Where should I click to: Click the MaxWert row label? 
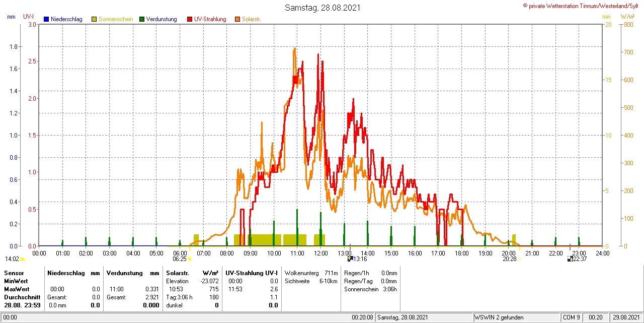(18, 289)
